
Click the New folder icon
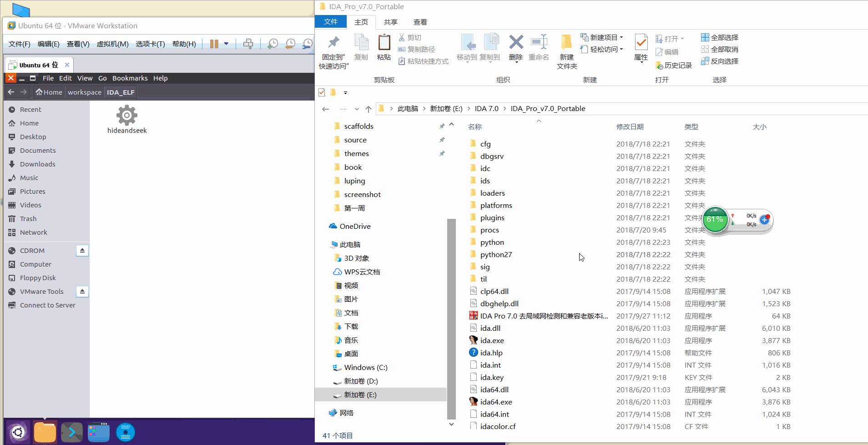pos(566,43)
